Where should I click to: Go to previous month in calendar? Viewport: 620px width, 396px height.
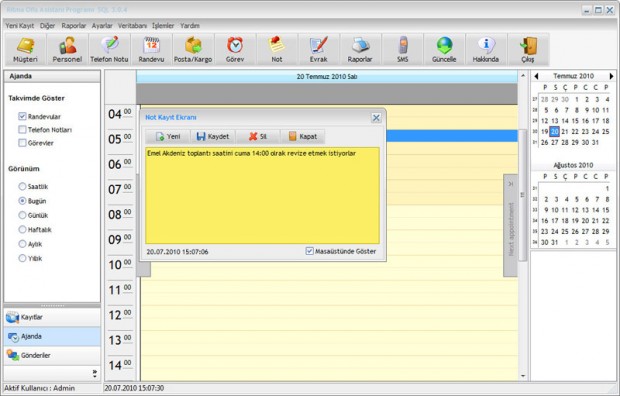pyautogui.click(x=536, y=76)
